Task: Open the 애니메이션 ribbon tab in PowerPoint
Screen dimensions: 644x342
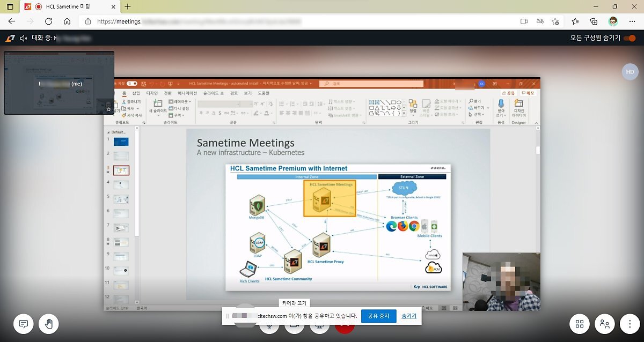Action: 188,93
